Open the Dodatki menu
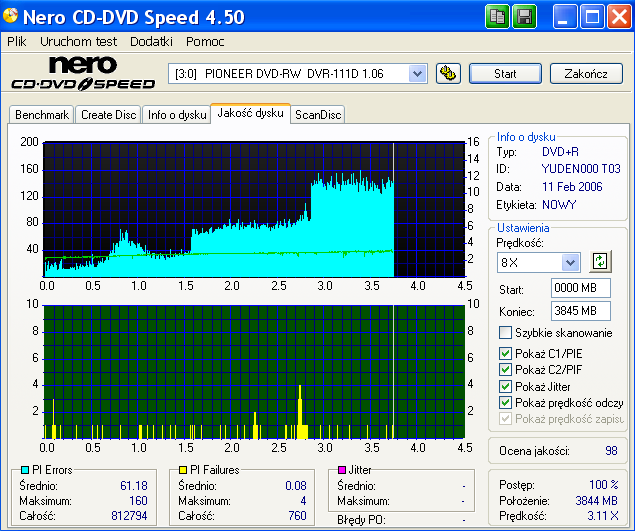 [x=151, y=41]
